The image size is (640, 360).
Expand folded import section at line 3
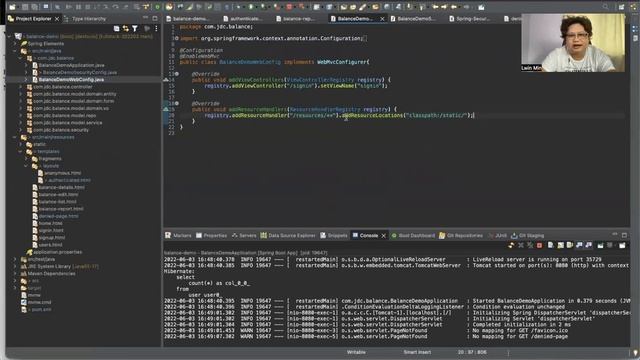[177, 38]
